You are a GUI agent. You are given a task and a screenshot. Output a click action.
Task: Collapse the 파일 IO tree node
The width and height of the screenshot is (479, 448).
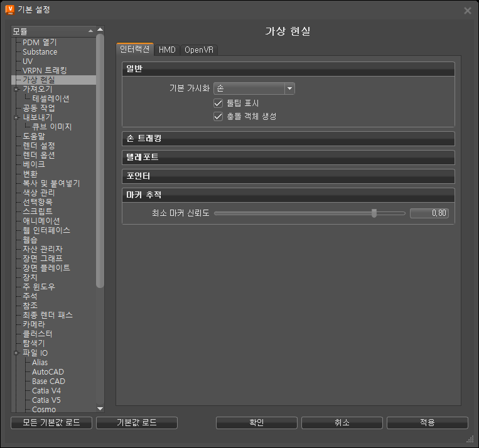tap(16, 353)
